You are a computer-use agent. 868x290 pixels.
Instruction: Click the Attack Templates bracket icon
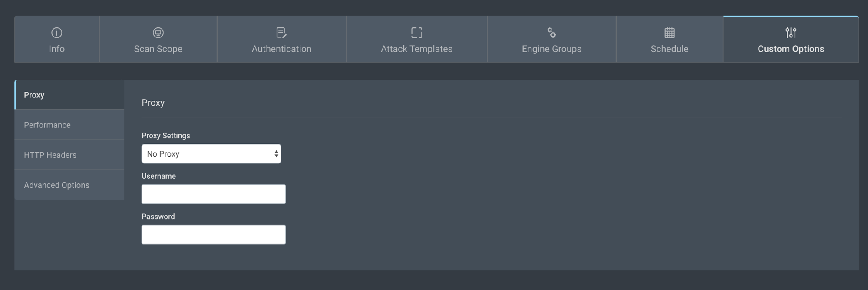point(416,33)
